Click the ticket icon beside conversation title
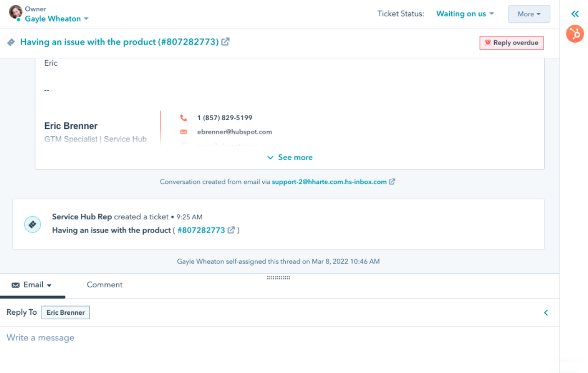The image size is (588, 373). (11, 42)
